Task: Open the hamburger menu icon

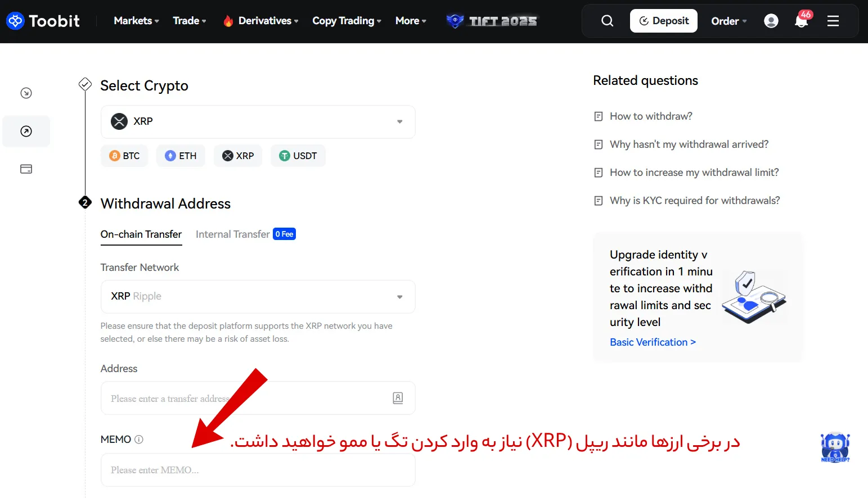Action: tap(833, 21)
